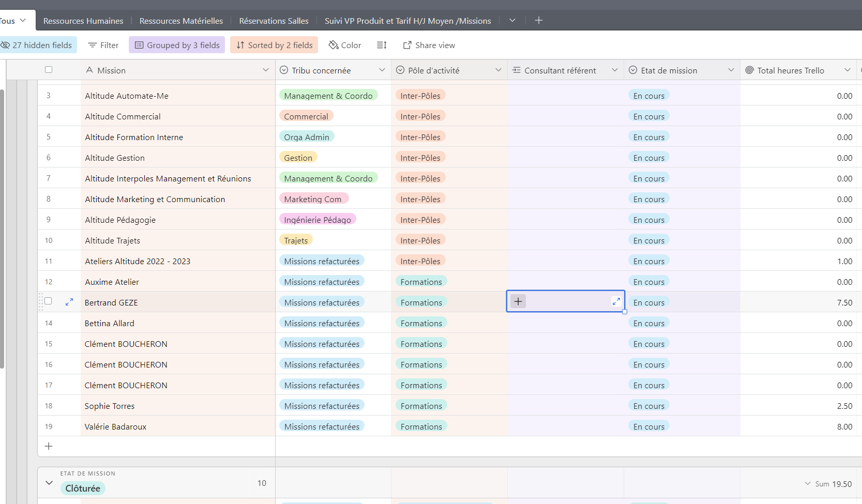This screenshot has width=862, height=504.
Task: Click the Total heures Trello rollup icon
Action: click(x=749, y=70)
